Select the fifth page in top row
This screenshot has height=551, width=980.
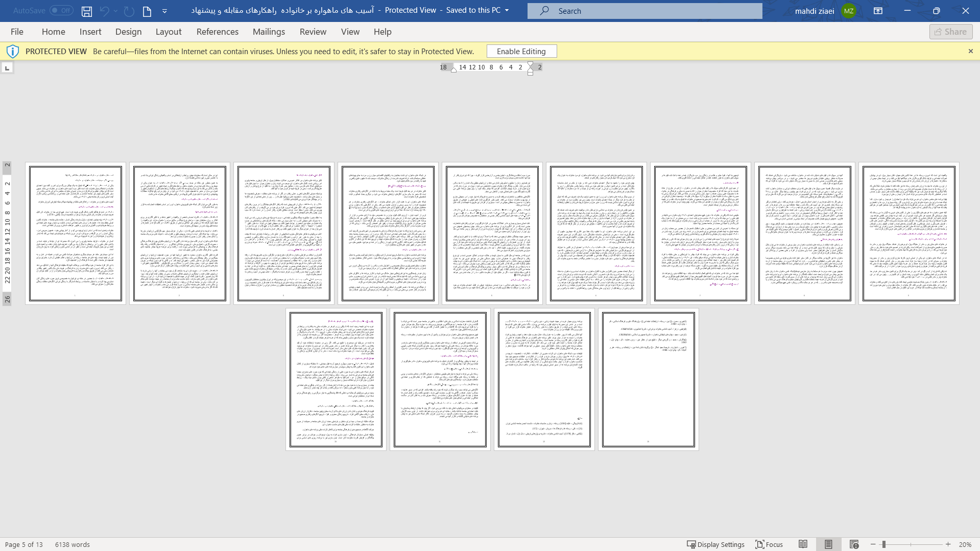(492, 233)
